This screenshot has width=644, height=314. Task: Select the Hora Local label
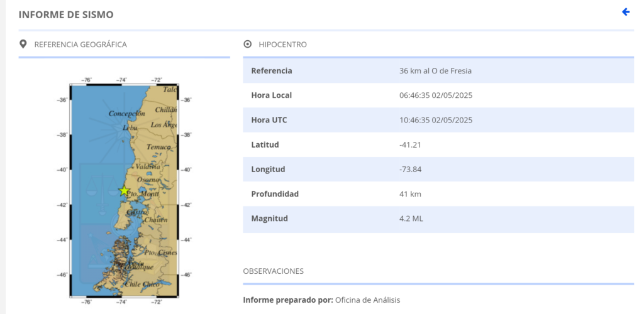pyautogui.click(x=272, y=95)
